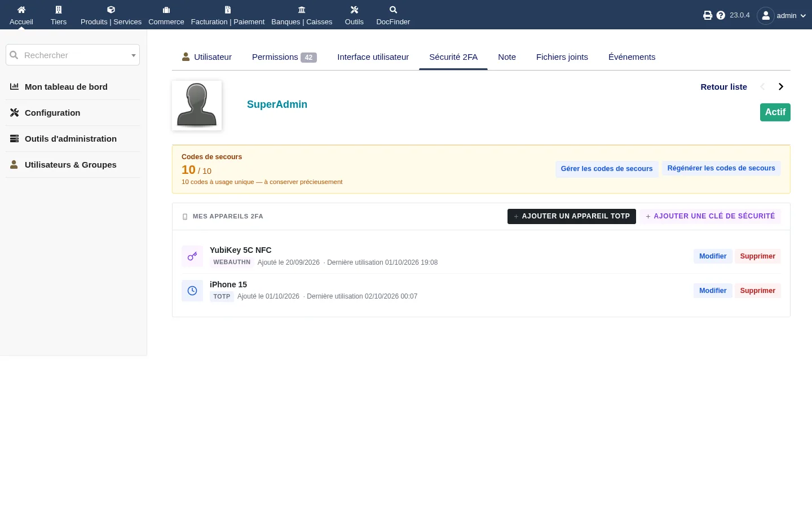Open the help question mark icon
Viewport: 812px width, 508px height.
point(721,15)
